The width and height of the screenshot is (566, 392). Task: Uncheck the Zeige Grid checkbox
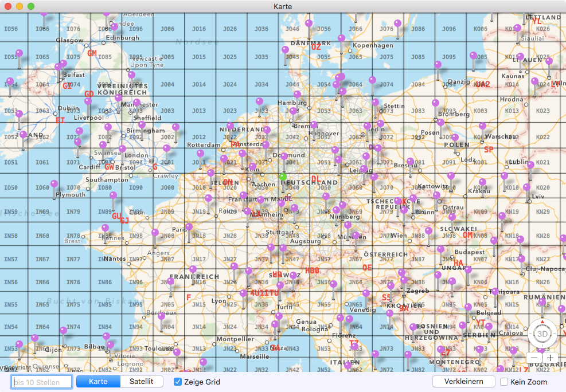tap(178, 382)
